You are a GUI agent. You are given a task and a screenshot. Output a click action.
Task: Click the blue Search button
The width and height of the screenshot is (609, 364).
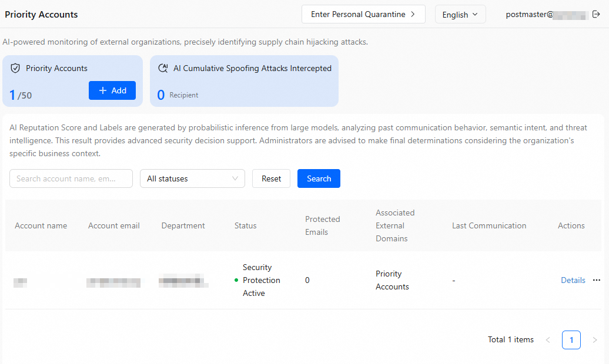pyautogui.click(x=319, y=178)
